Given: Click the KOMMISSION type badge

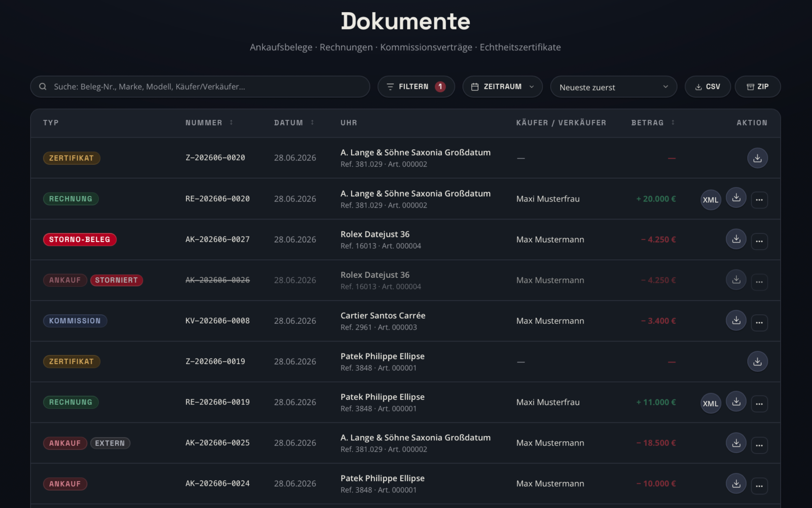Looking at the screenshot, I should (x=75, y=321).
